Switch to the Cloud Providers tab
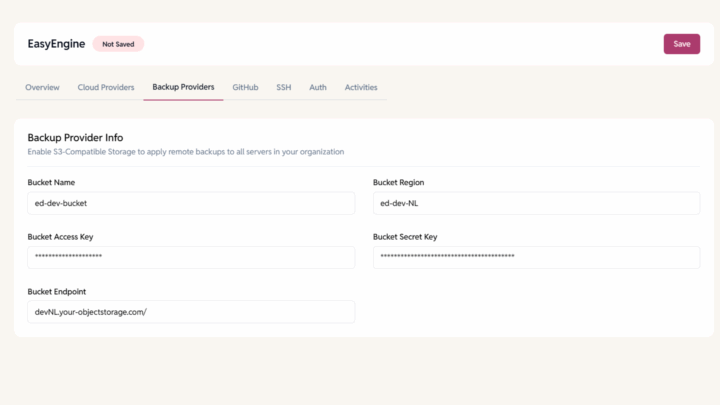Image resolution: width=720 pixels, height=405 pixels. click(x=106, y=87)
